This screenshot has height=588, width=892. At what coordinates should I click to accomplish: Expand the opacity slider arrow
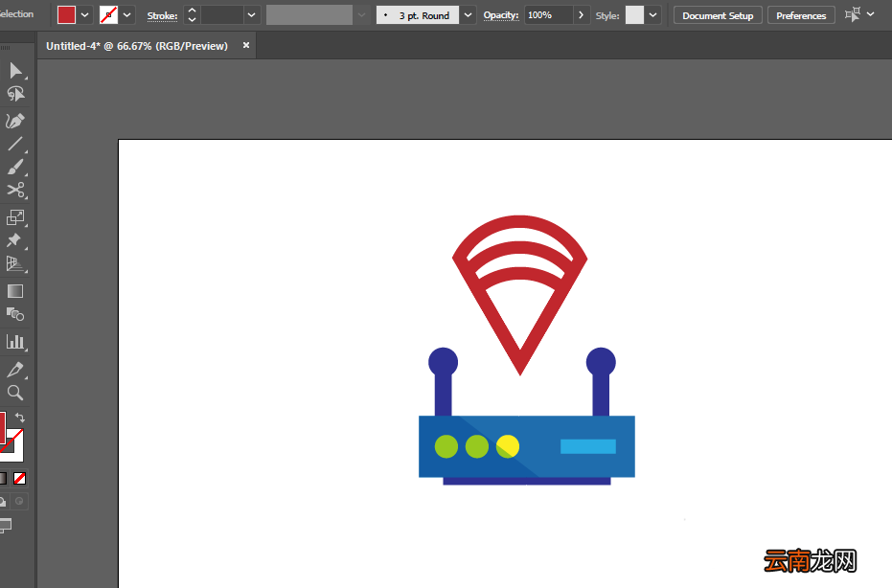tap(581, 15)
